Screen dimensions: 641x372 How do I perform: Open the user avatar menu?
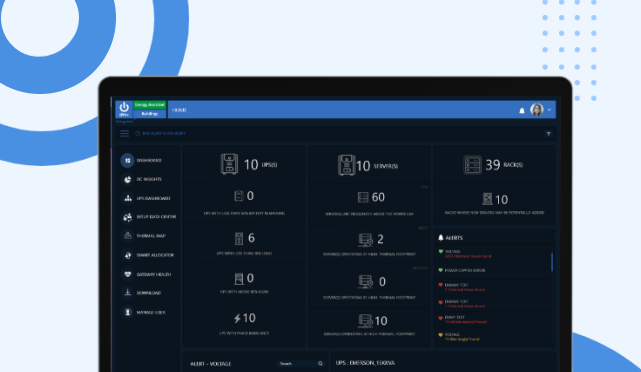(536, 110)
